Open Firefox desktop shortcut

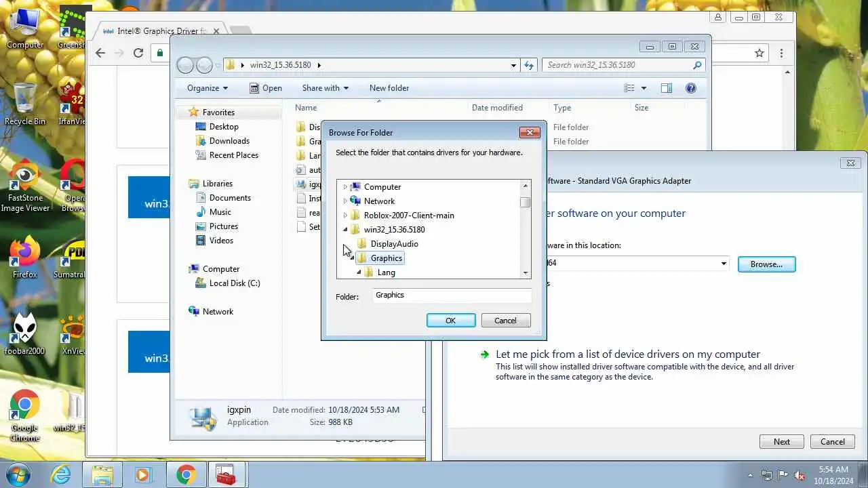pyautogui.click(x=24, y=258)
